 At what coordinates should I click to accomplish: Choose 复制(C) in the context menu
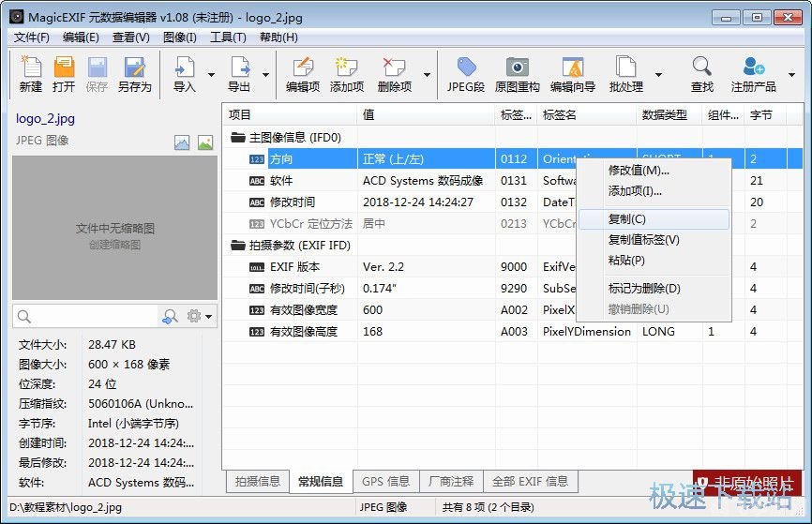point(654,219)
